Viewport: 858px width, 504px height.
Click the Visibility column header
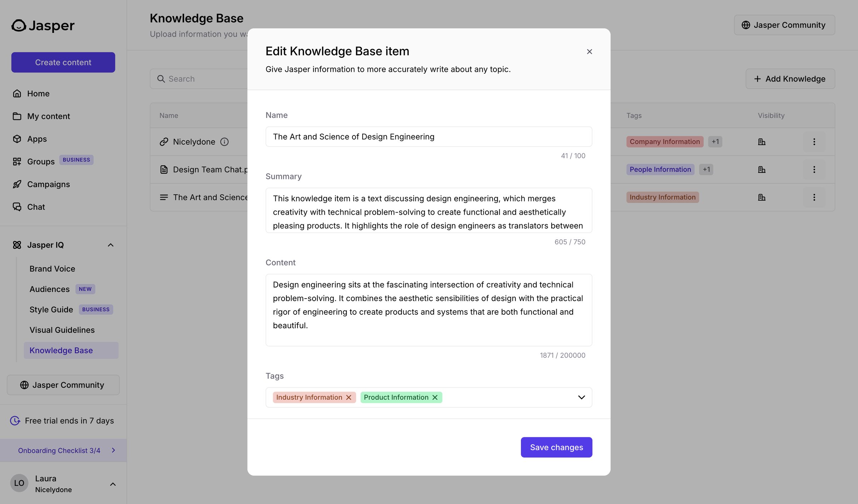coord(771,115)
